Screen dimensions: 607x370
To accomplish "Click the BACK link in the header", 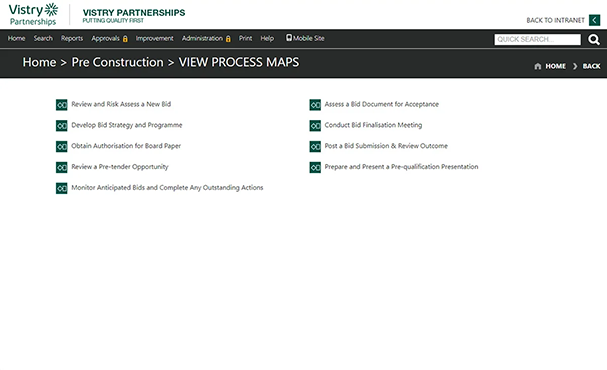I will (x=591, y=66).
